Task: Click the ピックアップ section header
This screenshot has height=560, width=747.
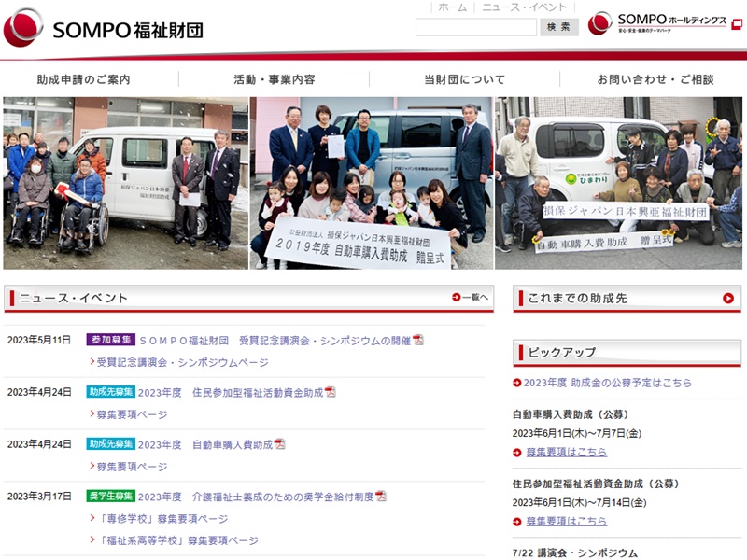Action: pyautogui.click(x=627, y=353)
